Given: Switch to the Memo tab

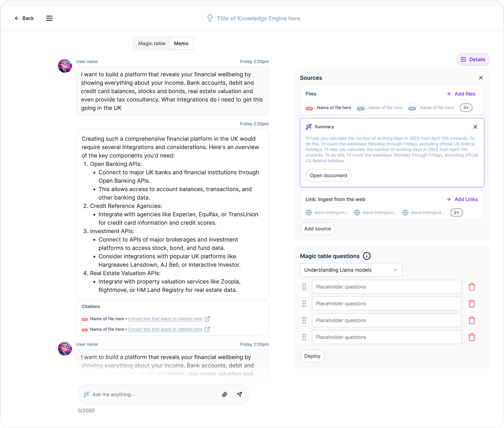Looking at the screenshot, I should 181,43.
